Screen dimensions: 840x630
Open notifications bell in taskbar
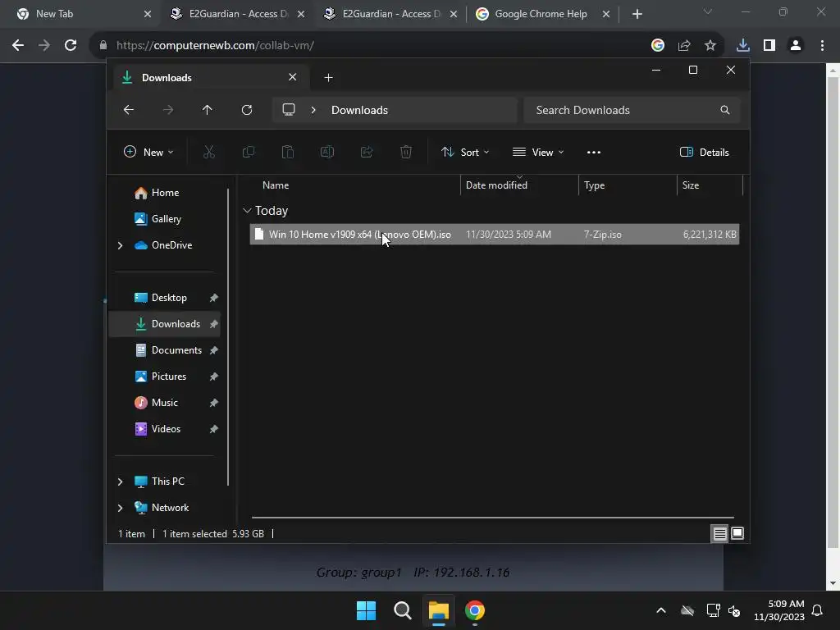(x=818, y=610)
